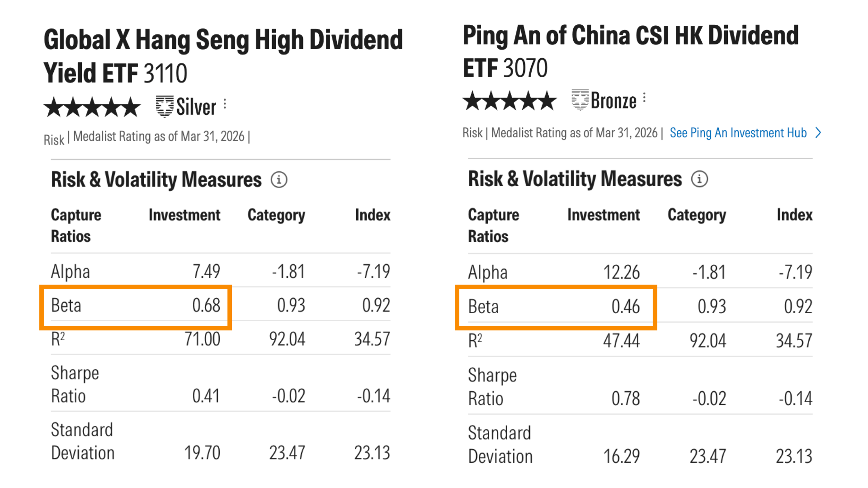Viewport: 868px width, 488px height.
Task: Click the Sharpe Ratio 0.78 investment value
Action: tap(626, 399)
